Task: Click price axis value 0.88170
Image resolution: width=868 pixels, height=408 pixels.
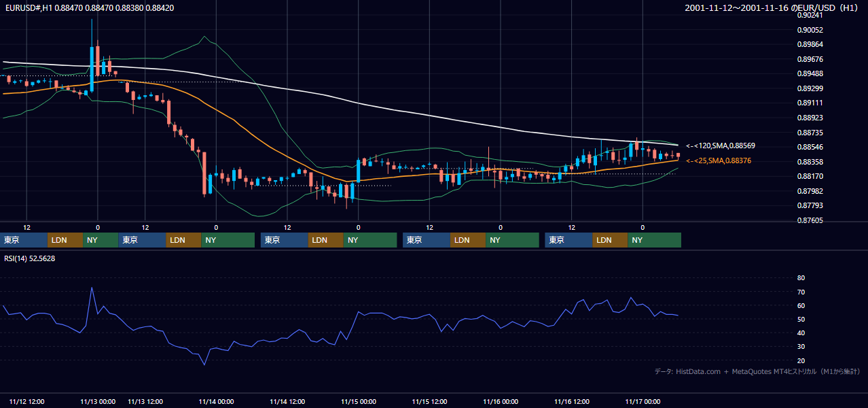Action: point(812,176)
